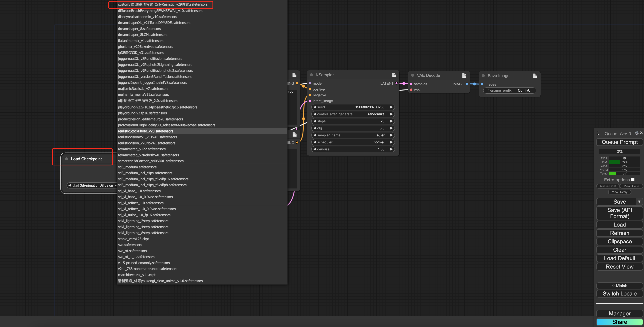Select realisticStockPhoto_v20.safetensors

(x=202, y=131)
